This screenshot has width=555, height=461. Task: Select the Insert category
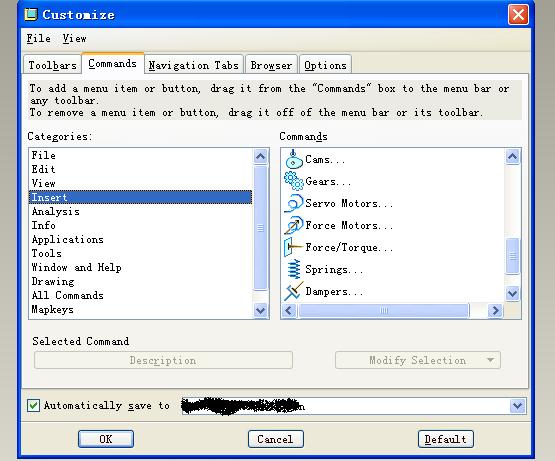click(x=141, y=197)
